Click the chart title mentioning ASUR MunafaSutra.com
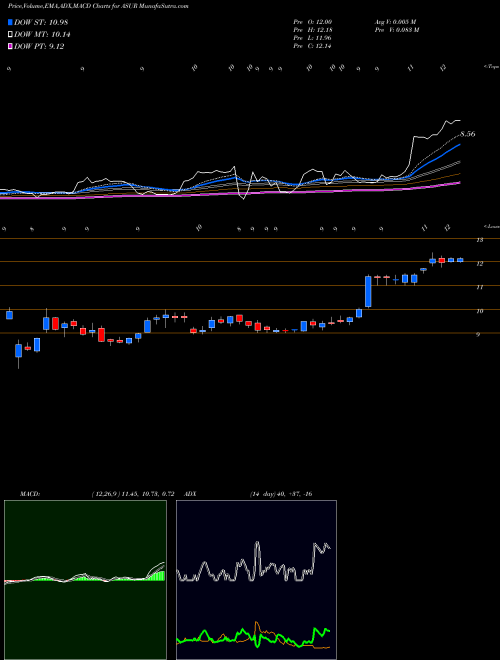The image size is (500, 660). tap(98, 6)
